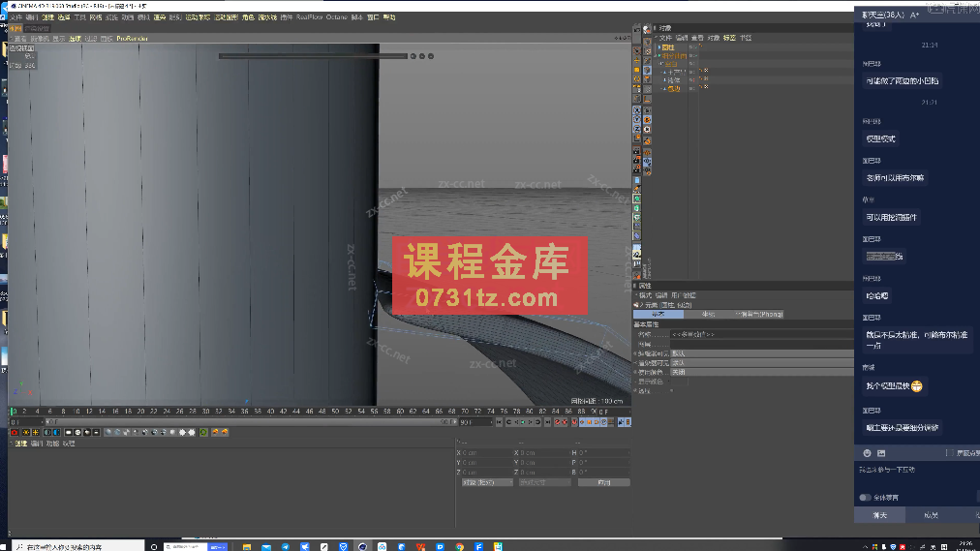This screenshot has height=551, width=980.
Task: Click the first orange icon in bottom toolbar
Action: click(x=215, y=432)
